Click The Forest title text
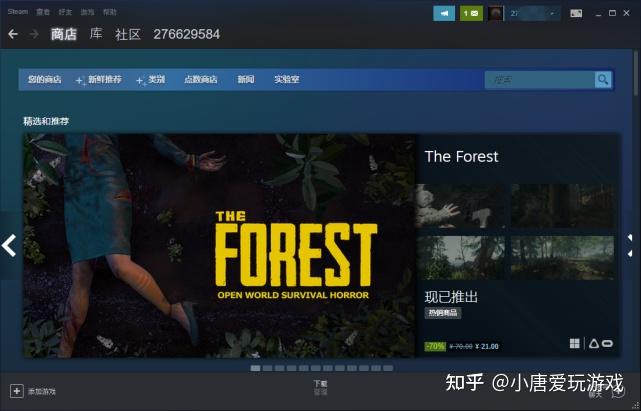Screen dimensions: 641x411 (462, 157)
